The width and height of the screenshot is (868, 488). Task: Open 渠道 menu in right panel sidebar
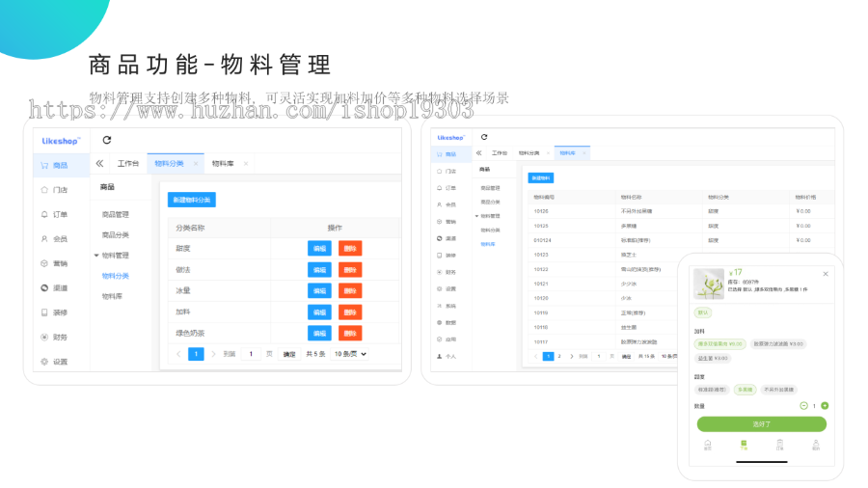point(447,238)
